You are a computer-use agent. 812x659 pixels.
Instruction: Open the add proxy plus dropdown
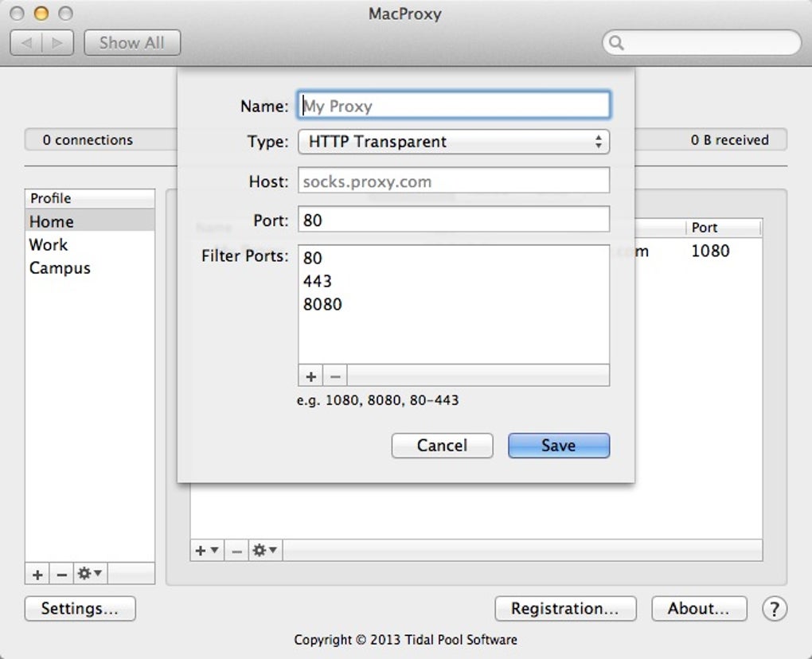(x=207, y=550)
